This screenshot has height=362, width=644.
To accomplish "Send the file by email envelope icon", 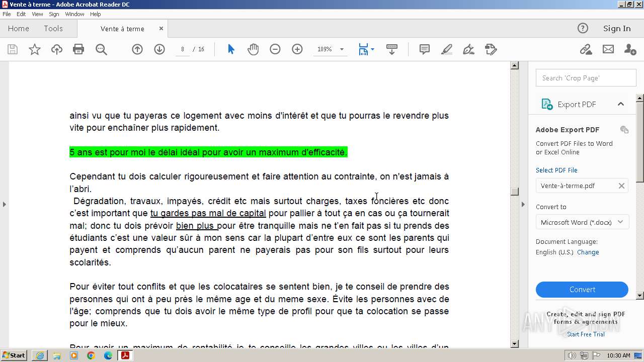I will [x=608, y=49].
